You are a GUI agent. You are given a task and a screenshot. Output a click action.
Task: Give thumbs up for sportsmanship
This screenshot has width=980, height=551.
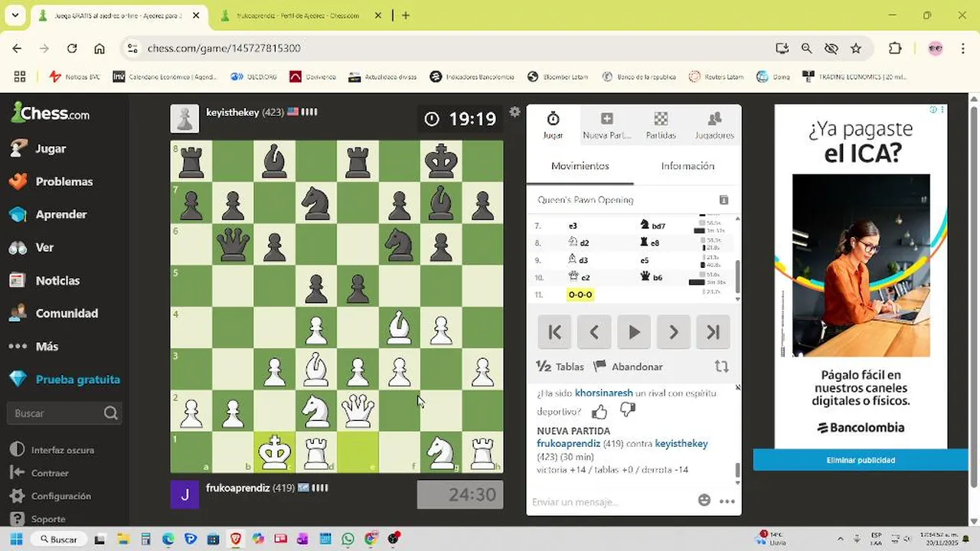599,412
